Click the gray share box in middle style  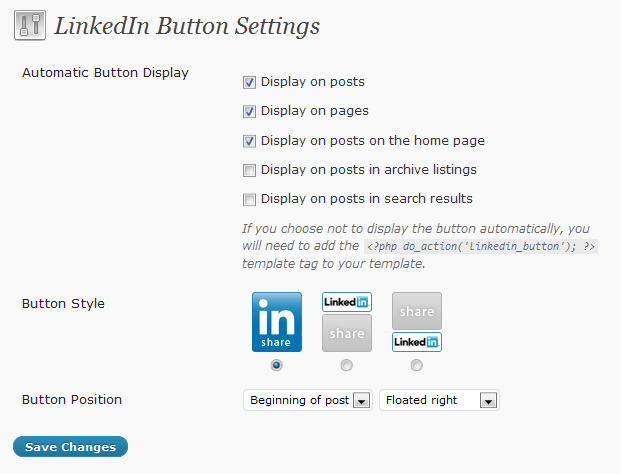click(347, 333)
